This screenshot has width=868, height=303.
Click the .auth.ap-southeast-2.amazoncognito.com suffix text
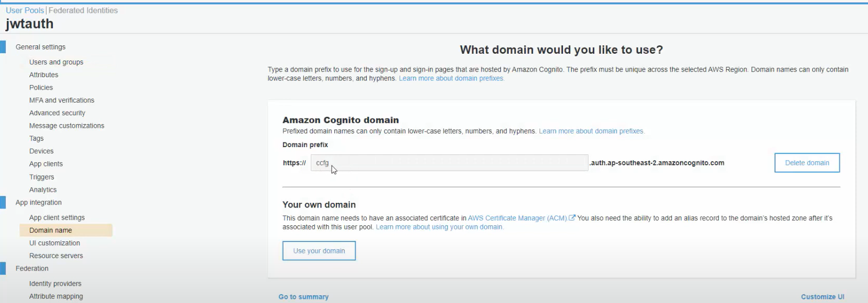pos(656,163)
